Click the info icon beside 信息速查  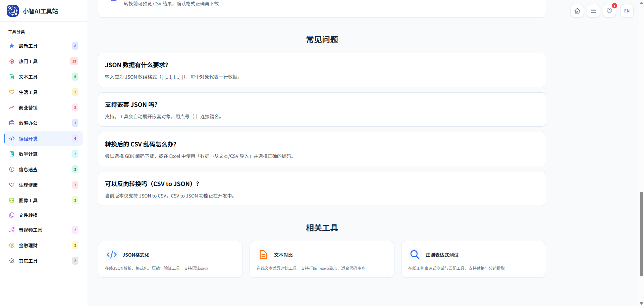click(12, 169)
